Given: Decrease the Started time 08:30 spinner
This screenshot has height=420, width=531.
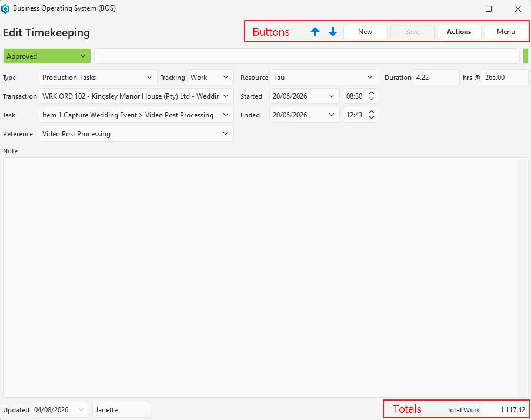Looking at the screenshot, I should pos(372,99).
